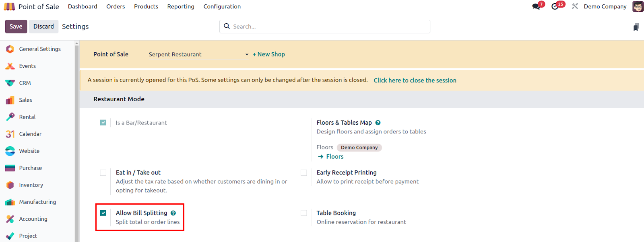The width and height of the screenshot is (644, 242).
Task: Open the Point of Sale app home icon
Action: click(9, 6)
